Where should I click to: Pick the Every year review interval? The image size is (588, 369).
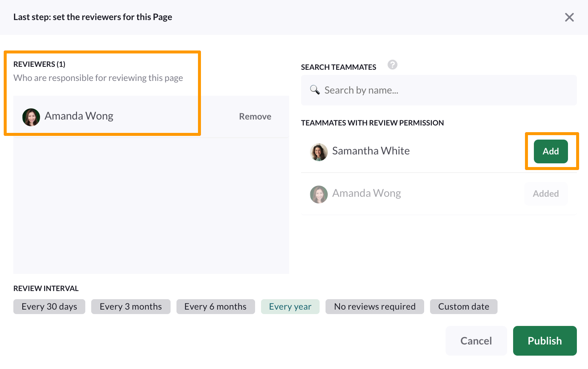(x=290, y=307)
